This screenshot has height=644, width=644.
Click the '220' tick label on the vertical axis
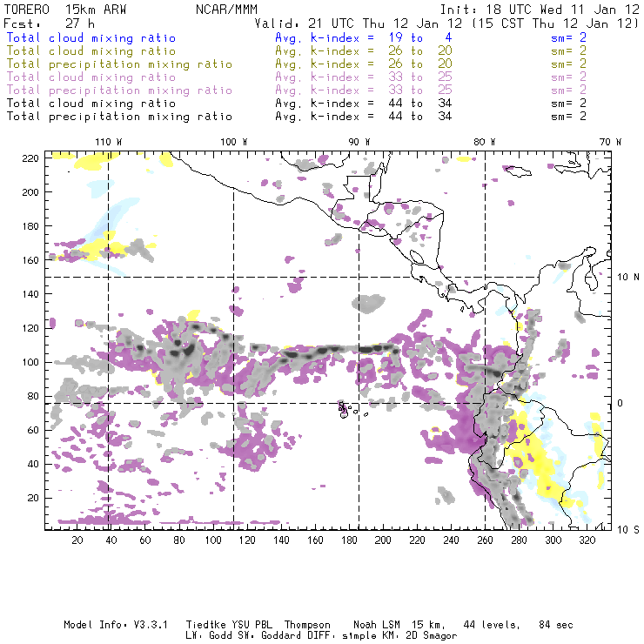pyautogui.click(x=30, y=158)
